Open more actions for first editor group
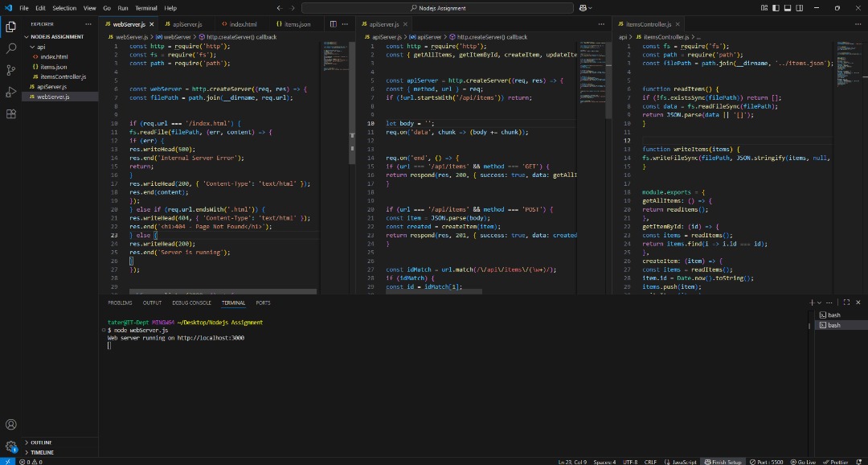Image resolution: width=868 pixels, height=465 pixels. pos(345,24)
